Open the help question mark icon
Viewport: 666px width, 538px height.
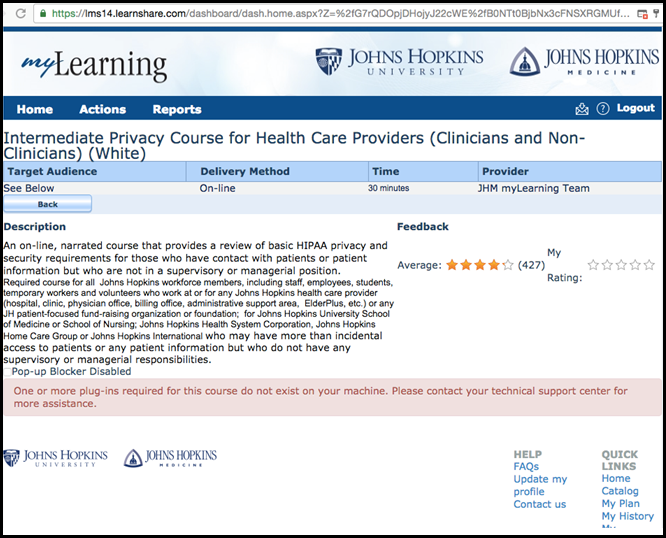[603, 109]
